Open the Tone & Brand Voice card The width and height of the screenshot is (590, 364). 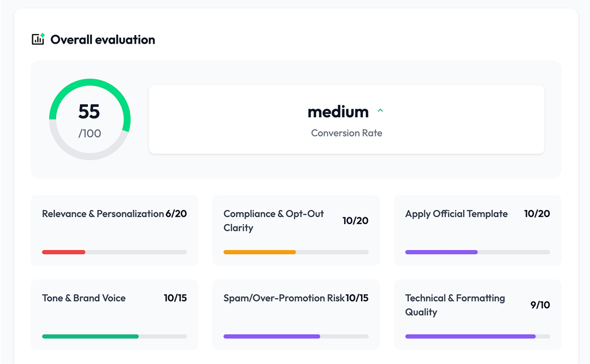coord(114,314)
